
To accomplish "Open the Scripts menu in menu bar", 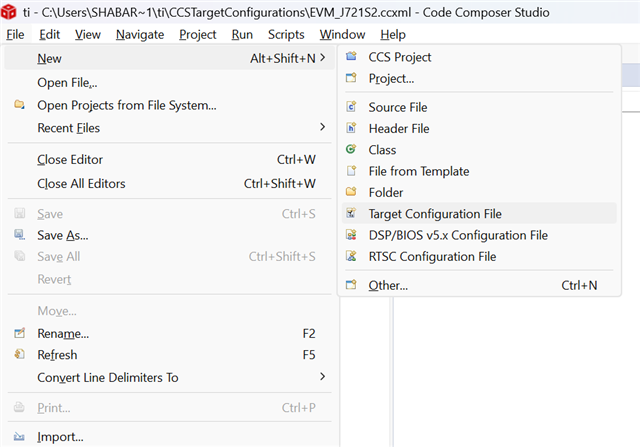I will click(x=286, y=34).
